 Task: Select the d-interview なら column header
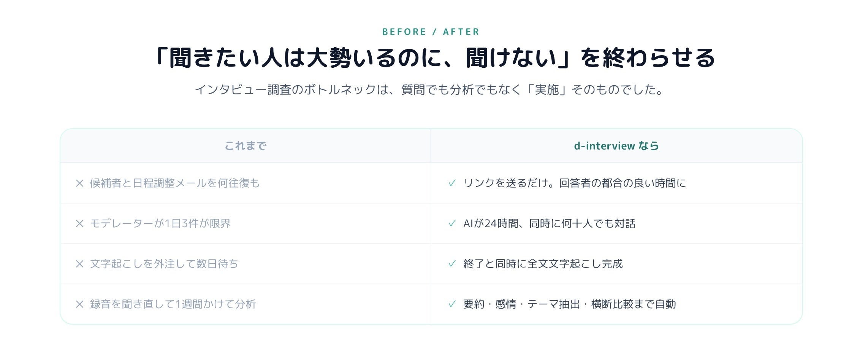(616, 146)
